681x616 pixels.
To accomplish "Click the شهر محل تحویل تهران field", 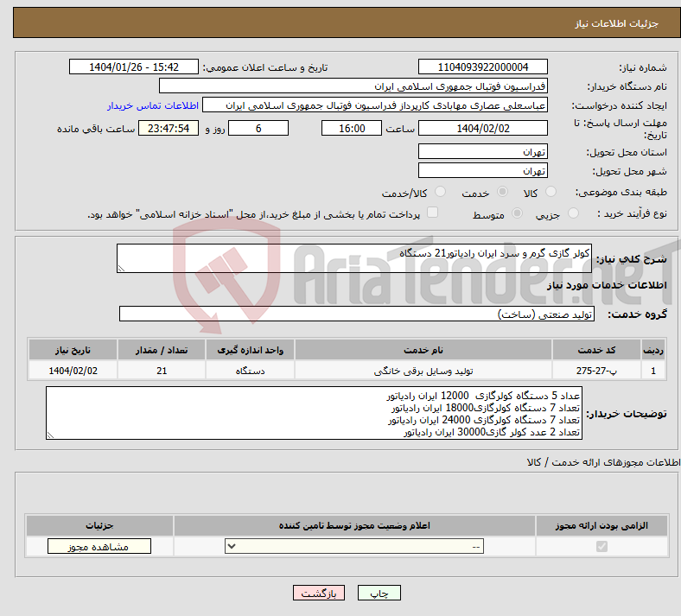I will coord(482,170).
